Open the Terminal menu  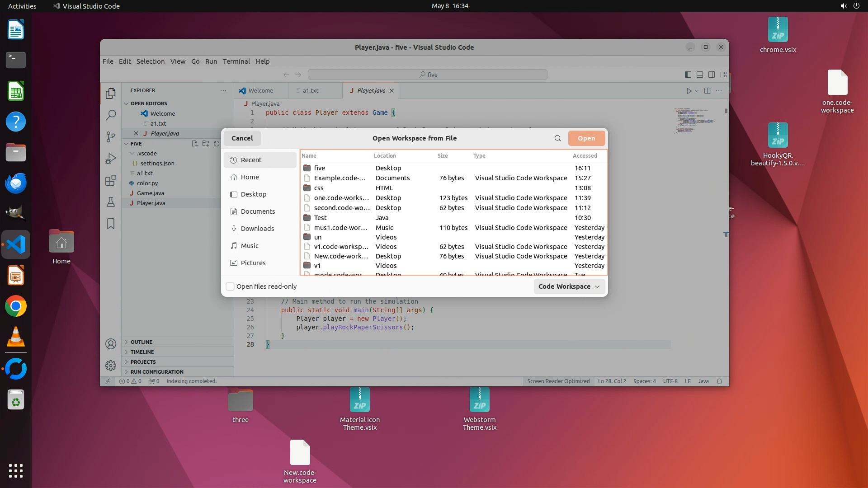236,61
